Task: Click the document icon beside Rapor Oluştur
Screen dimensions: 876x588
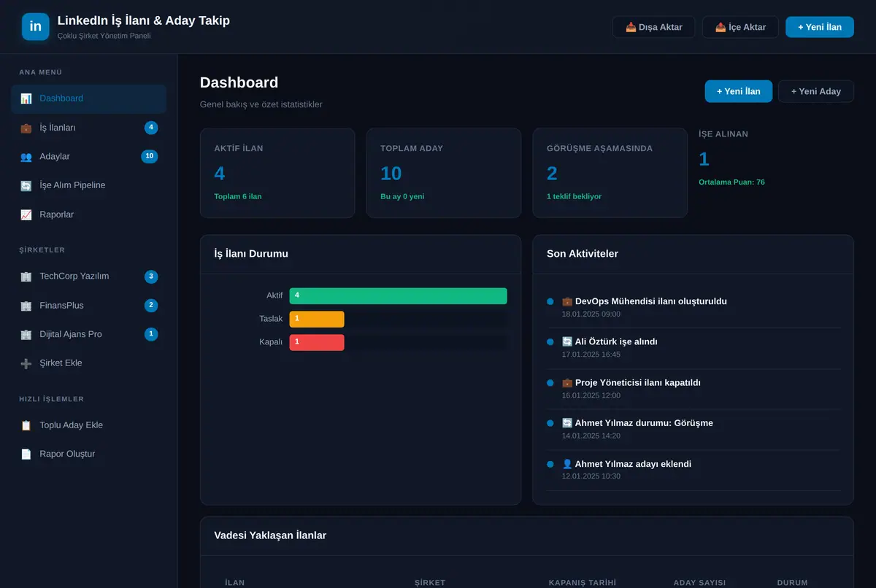Action: point(26,454)
